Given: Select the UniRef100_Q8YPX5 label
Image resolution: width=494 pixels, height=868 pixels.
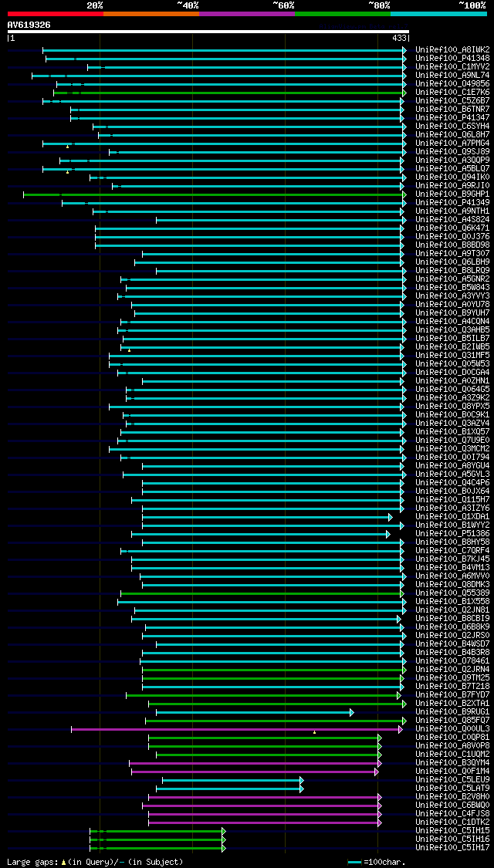Looking at the screenshot, I should click(x=452, y=407).
